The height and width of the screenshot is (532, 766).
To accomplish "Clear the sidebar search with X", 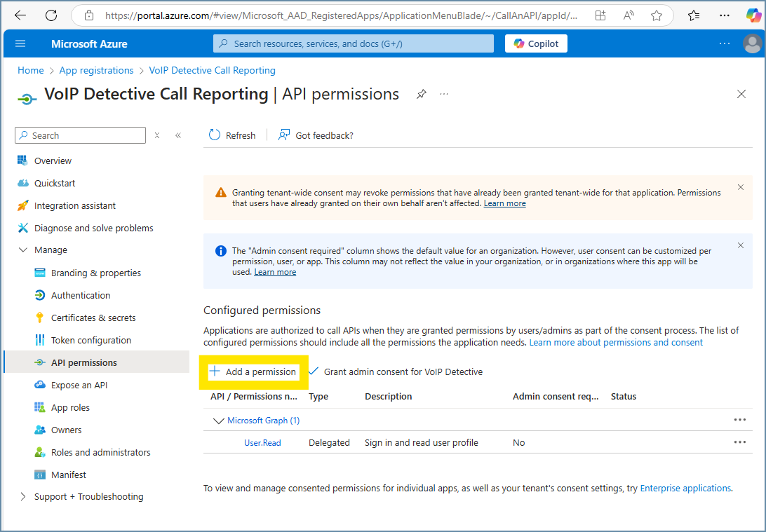I will (x=157, y=135).
